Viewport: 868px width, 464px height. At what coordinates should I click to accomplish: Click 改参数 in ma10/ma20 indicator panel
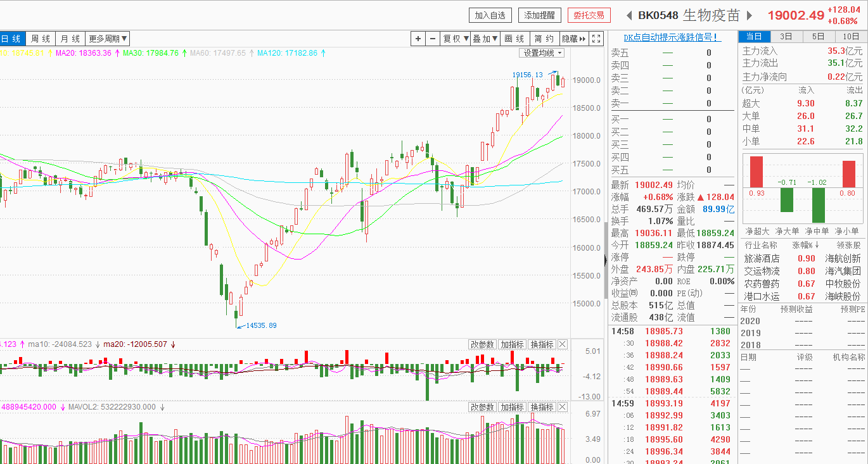[x=482, y=344]
